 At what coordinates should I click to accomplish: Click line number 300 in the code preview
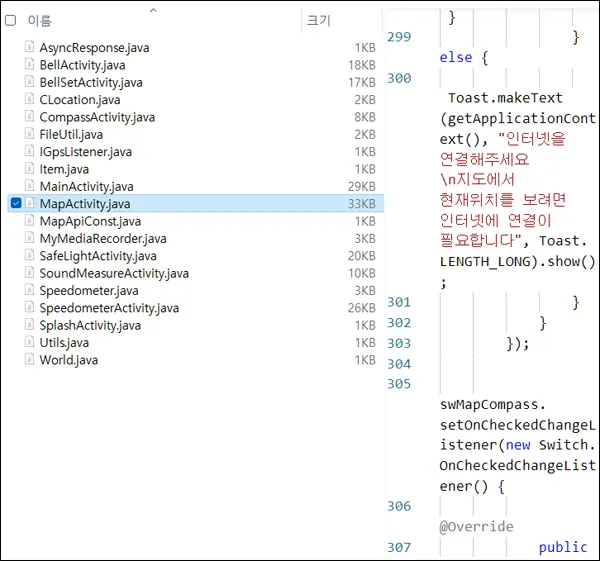click(x=399, y=78)
